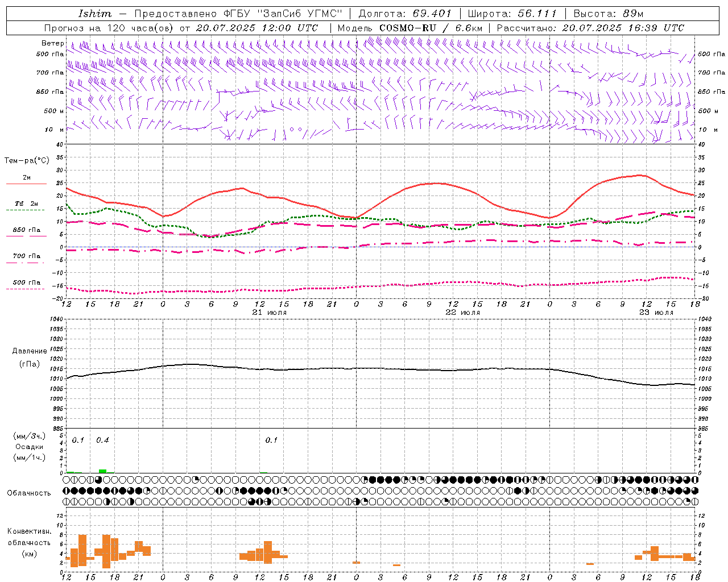Screen dimensions: 728x582
Task: Click the "Конвективн." convective label
Action: pyautogui.click(x=29, y=531)
